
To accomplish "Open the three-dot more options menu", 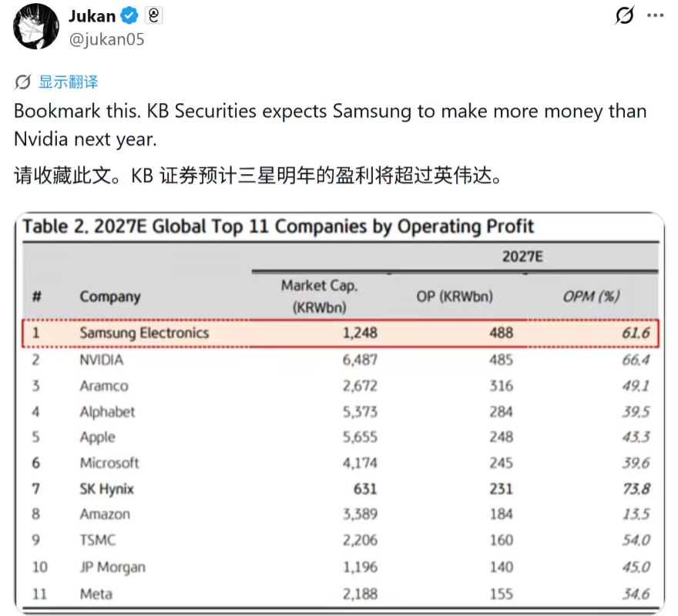I will (x=655, y=16).
